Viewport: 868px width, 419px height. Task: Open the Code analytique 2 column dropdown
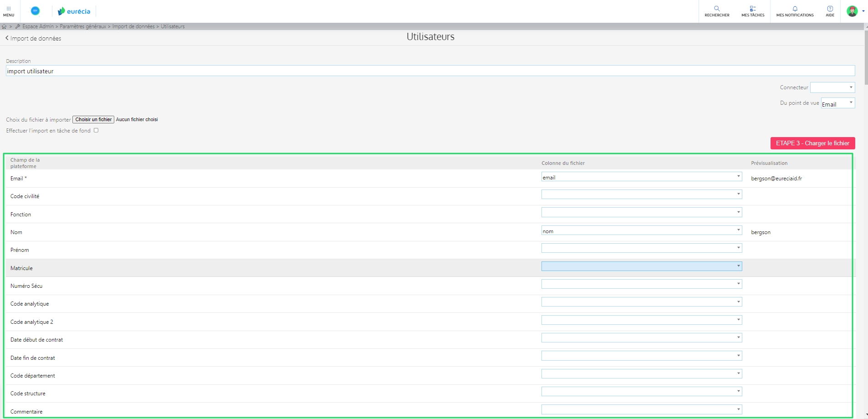(x=642, y=320)
